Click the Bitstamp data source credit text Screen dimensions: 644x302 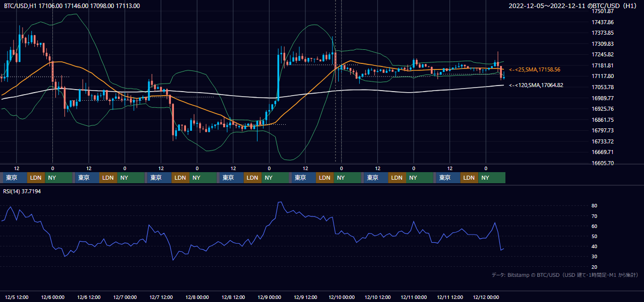(565, 275)
